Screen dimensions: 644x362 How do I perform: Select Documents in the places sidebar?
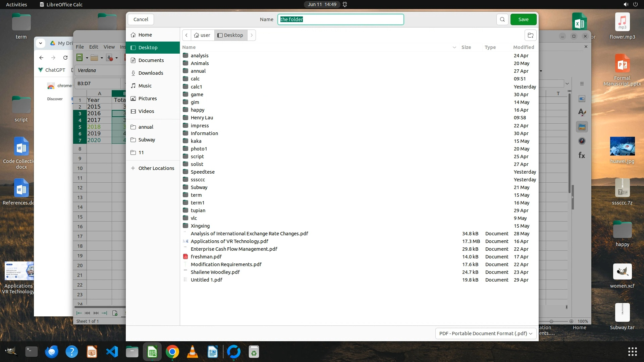[x=151, y=60]
